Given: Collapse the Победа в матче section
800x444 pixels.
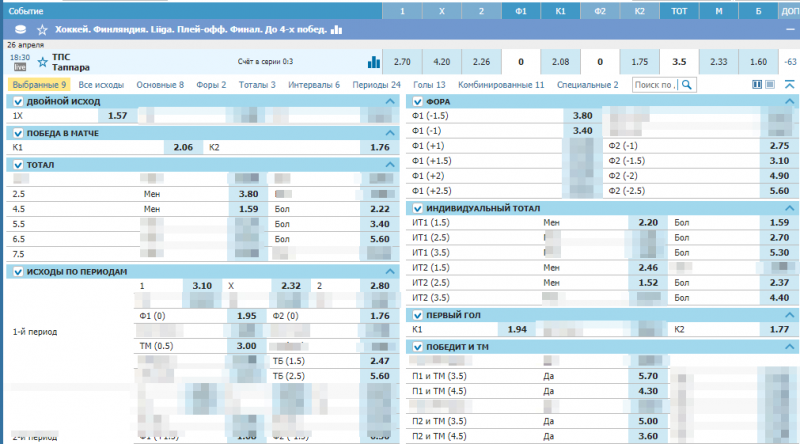Looking at the screenshot, I should pyautogui.click(x=389, y=133).
